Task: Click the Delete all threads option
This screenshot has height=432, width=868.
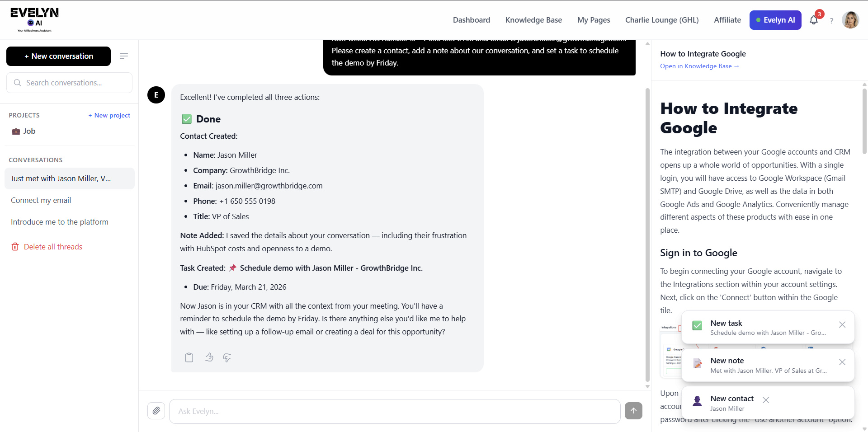Action: [52, 247]
